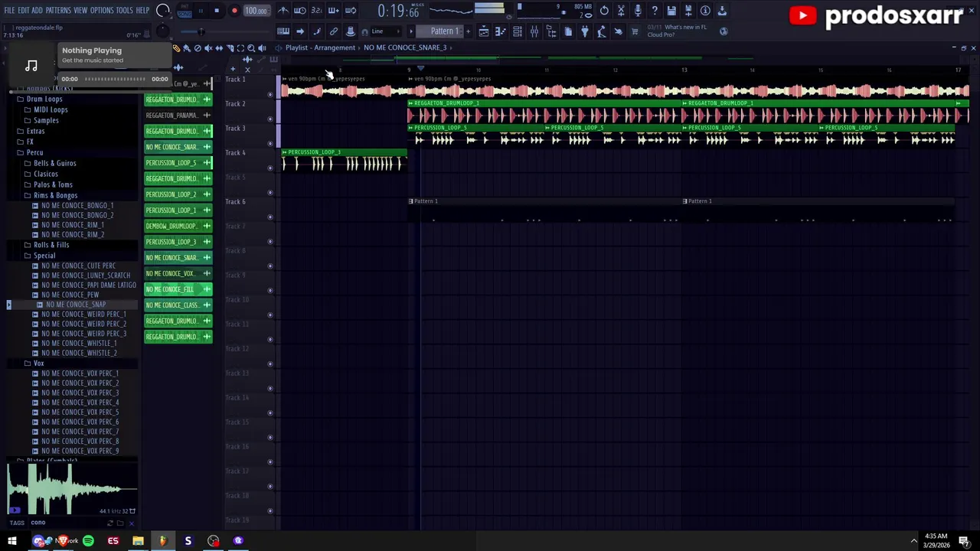Viewport: 980px width, 551px height.
Task: Mute Track 1 with its dot toggle
Action: pyautogui.click(x=269, y=94)
